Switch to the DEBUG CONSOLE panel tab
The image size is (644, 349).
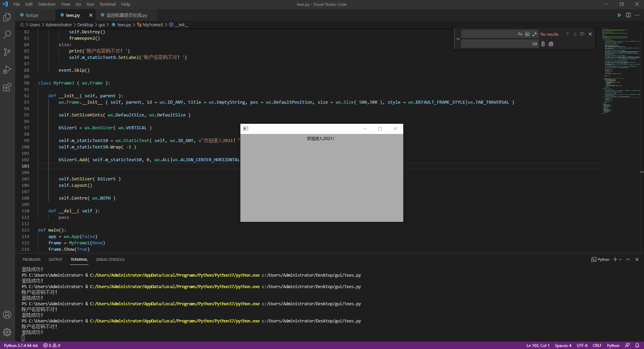pos(110,259)
